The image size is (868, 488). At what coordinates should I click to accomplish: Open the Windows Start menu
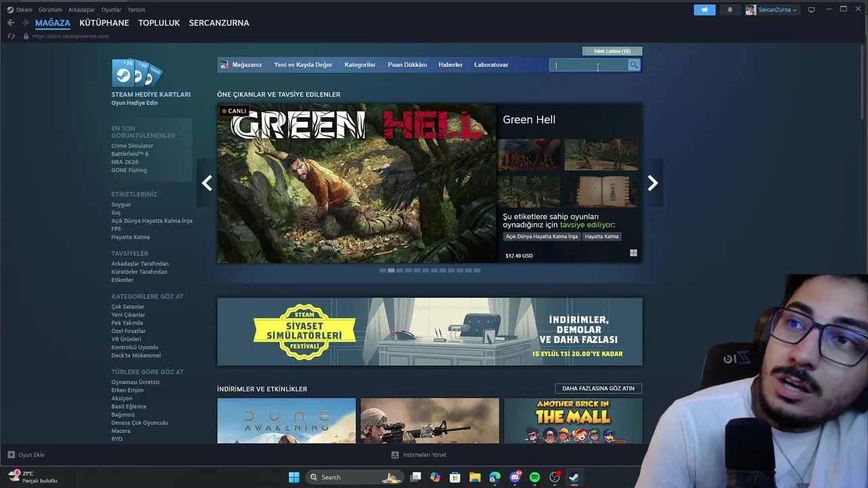point(294,477)
